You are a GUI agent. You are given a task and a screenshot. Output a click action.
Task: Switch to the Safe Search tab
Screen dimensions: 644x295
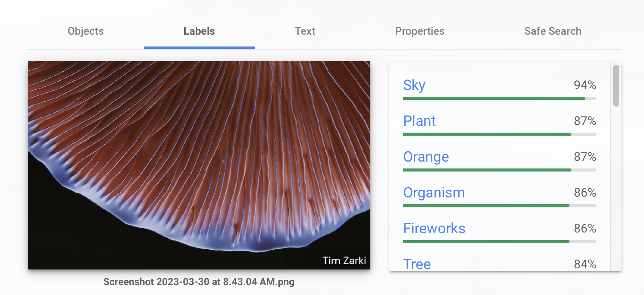[553, 31]
